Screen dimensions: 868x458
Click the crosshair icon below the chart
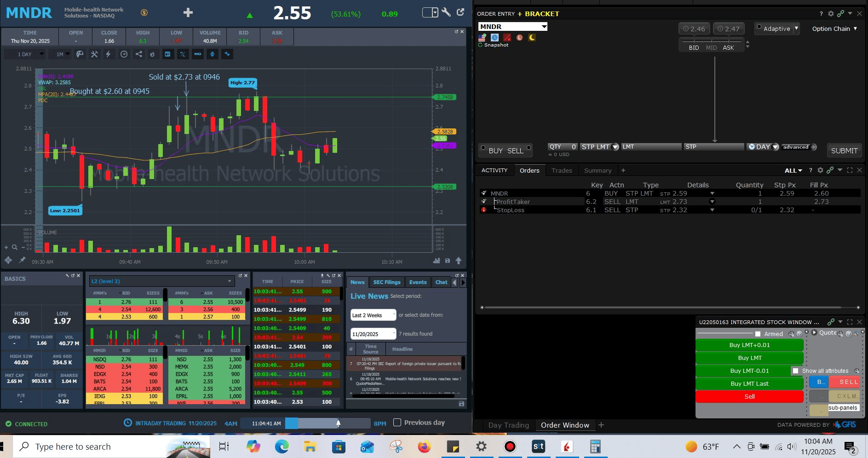click(x=8, y=261)
